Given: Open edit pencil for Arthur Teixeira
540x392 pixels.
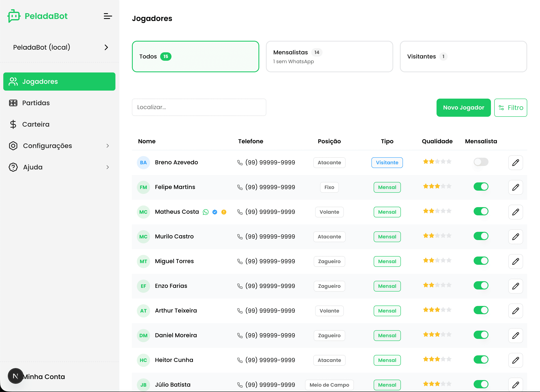Looking at the screenshot, I should click(x=515, y=311).
